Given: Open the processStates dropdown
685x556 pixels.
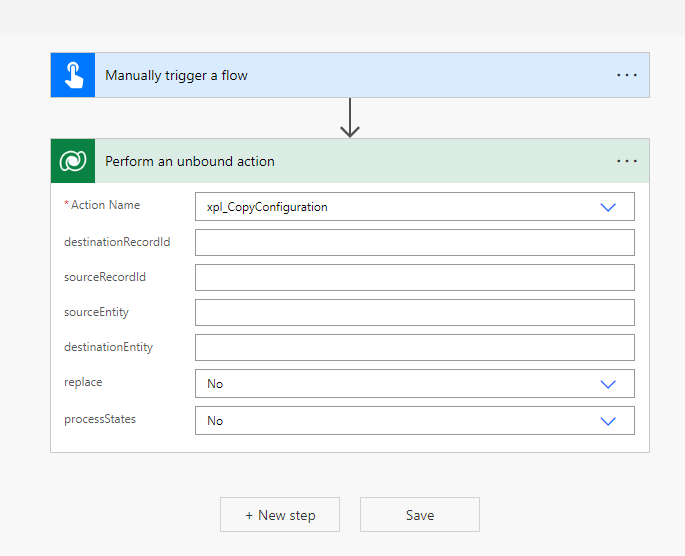Looking at the screenshot, I should pyautogui.click(x=415, y=421).
